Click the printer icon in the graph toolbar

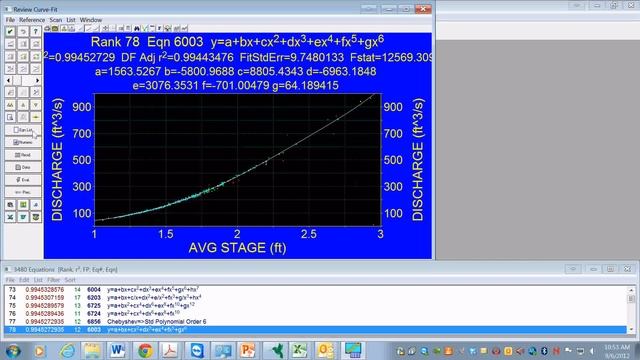point(47,28)
